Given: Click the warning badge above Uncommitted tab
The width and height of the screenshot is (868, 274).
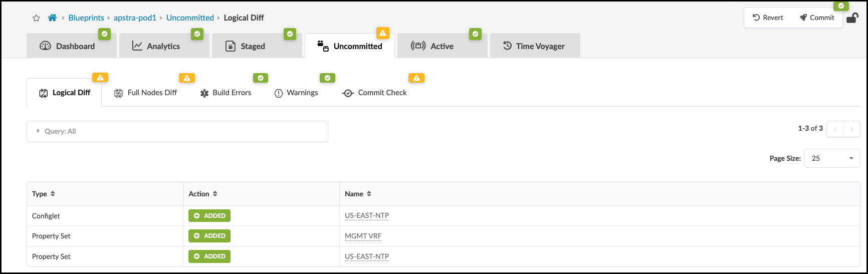Looking at the screenshot, I should point(383,33).
